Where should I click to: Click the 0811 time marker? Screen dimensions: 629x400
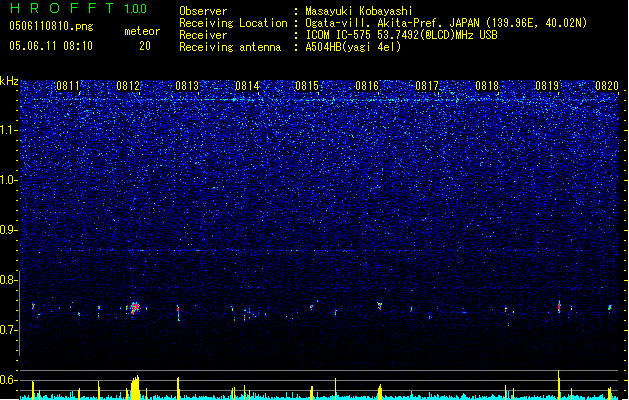tap(68, 85)
